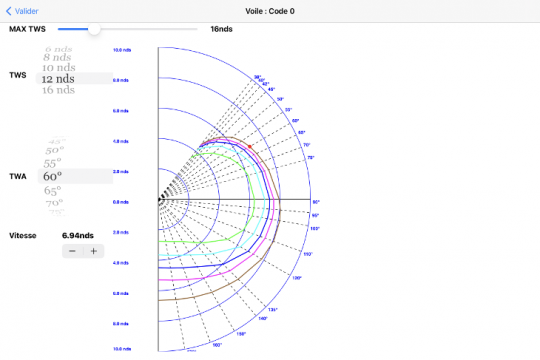The image size is (540, 360).
Task: Select 16 nds in TWS picker
Action: click(59, 90)
